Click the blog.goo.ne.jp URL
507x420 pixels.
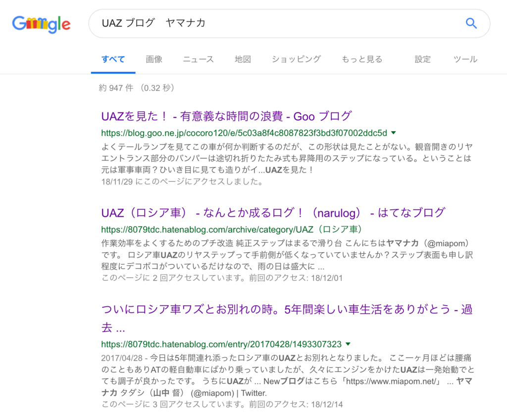click(x=244, y=133)
